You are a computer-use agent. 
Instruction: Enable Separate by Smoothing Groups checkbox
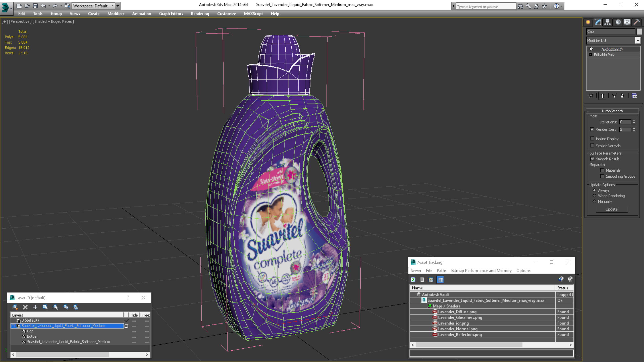coord(602,176)
